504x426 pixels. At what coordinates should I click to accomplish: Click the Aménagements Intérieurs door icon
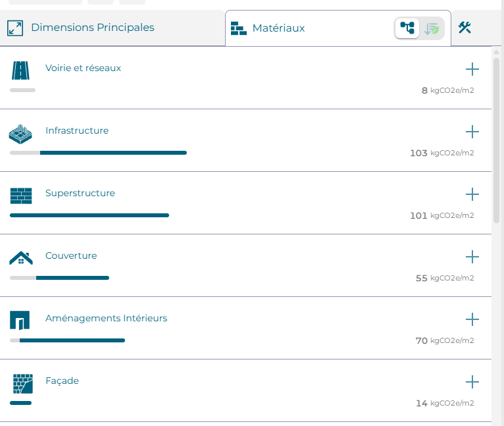click(x=20, y=321)
